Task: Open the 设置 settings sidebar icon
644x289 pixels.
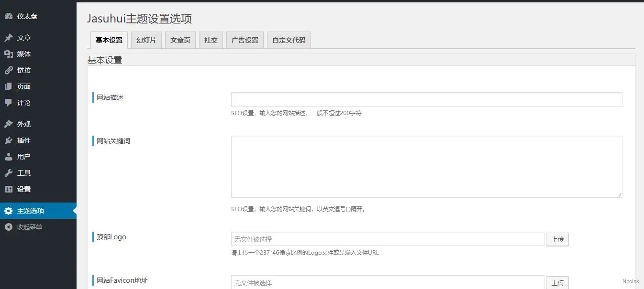Action: (x=10, y=189)
